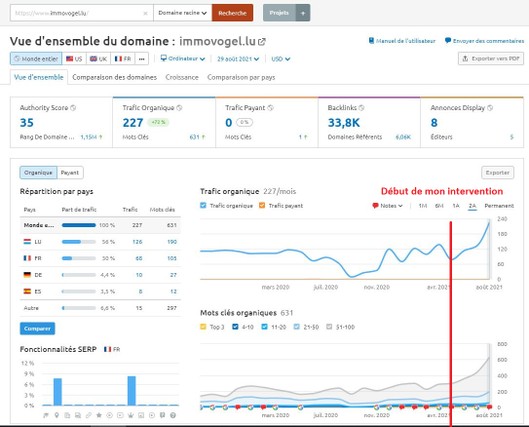Click the star reviews SERP feature icon

point(99,415)
